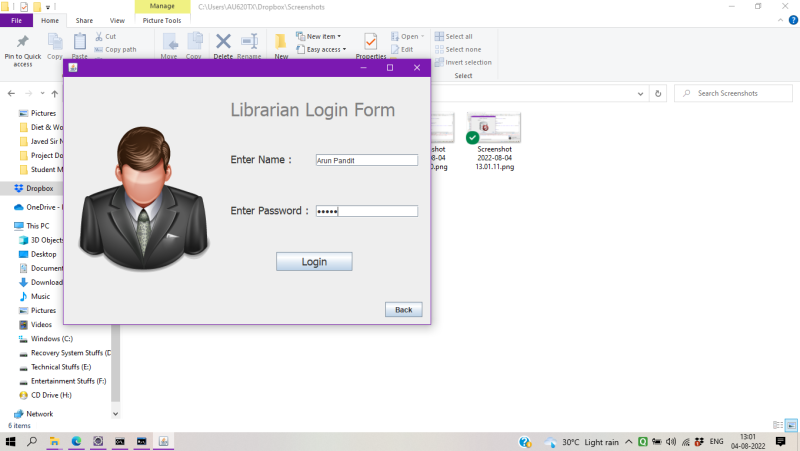Focus the Enter Name text field
The height and width of the screenshot is (451, 800).
[366, 160]
